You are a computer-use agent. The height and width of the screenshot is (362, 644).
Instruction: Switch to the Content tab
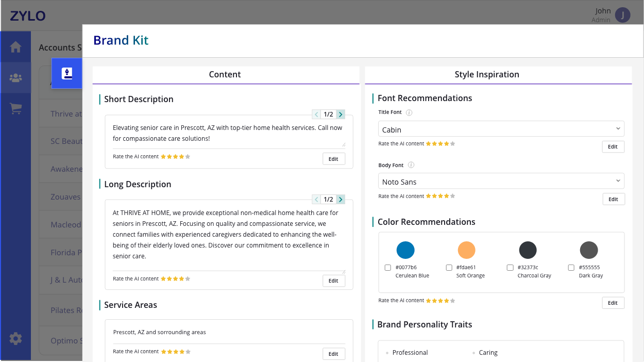(225, 74)
